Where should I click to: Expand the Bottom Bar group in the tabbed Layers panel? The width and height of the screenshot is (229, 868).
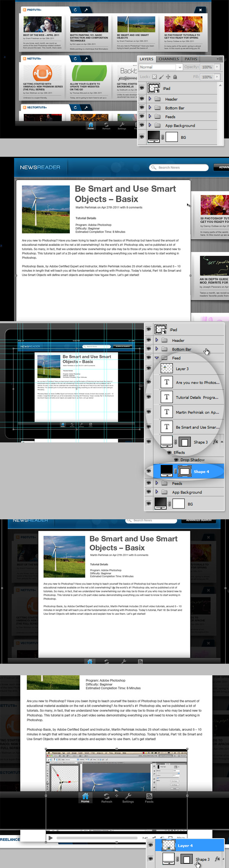[x=150, y=107]
